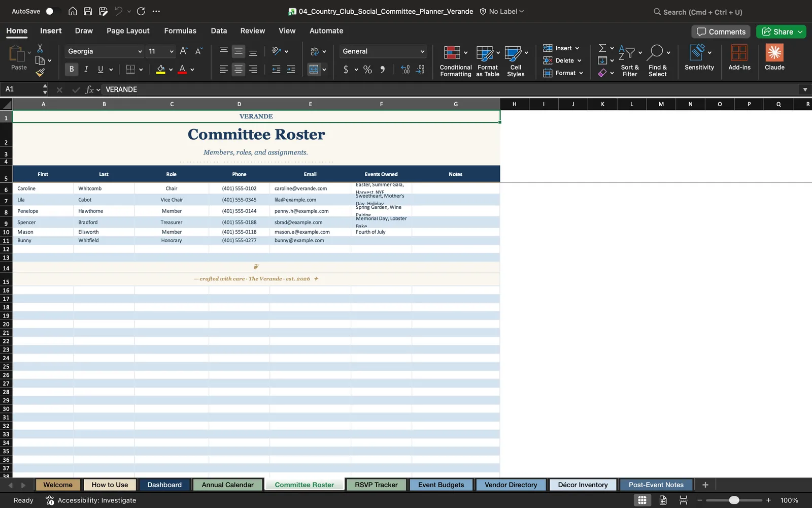Click the Redo icon
Image resolution: width=812 pixels, height=508 pixels.
(141, 11)
